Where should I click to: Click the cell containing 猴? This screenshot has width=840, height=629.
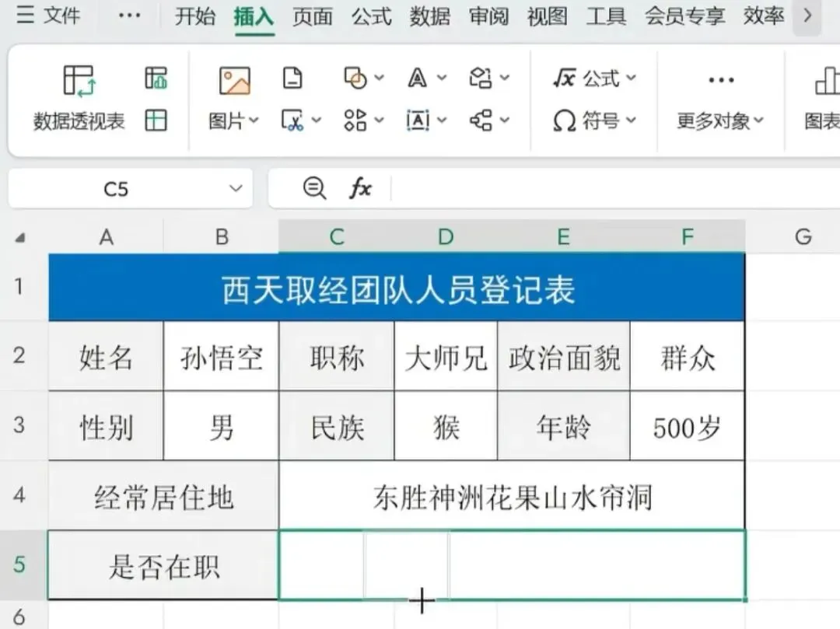coord(446,425)
